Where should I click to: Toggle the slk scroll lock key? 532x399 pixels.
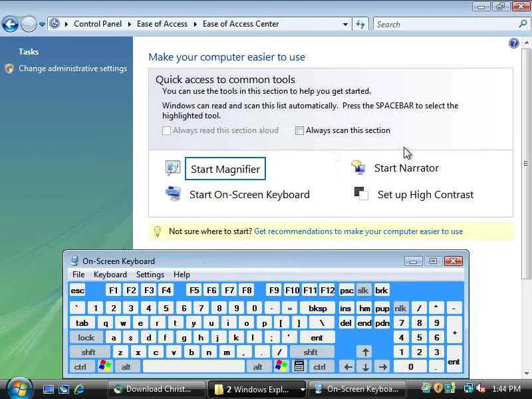(363, 291)
